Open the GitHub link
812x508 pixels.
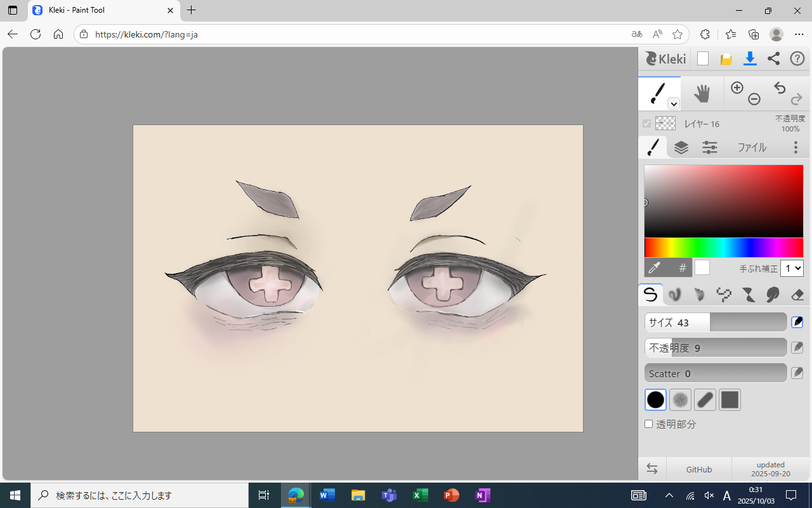click(x=699, y=469)
